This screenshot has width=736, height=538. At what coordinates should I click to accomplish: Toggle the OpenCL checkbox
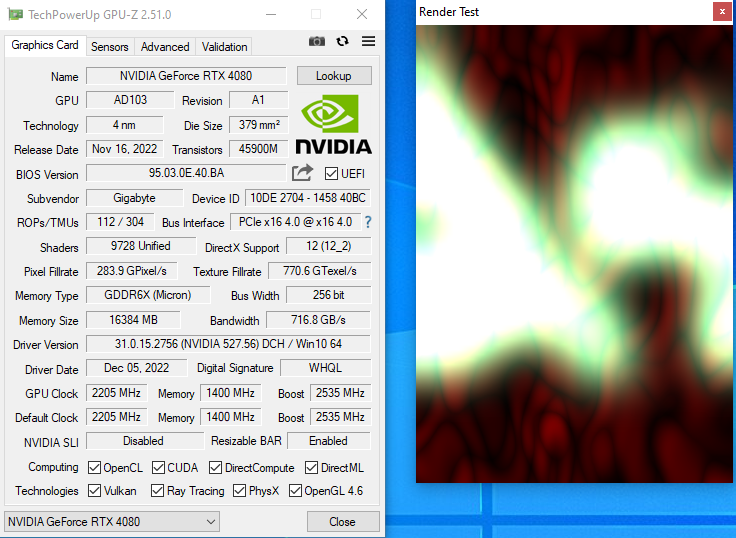[94, 468]
